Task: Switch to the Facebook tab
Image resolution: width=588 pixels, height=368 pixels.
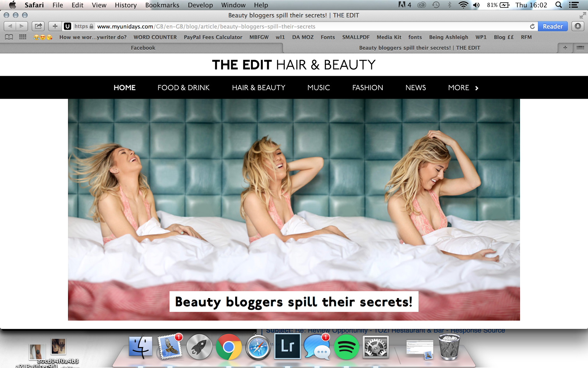Action: click(143, 48)
